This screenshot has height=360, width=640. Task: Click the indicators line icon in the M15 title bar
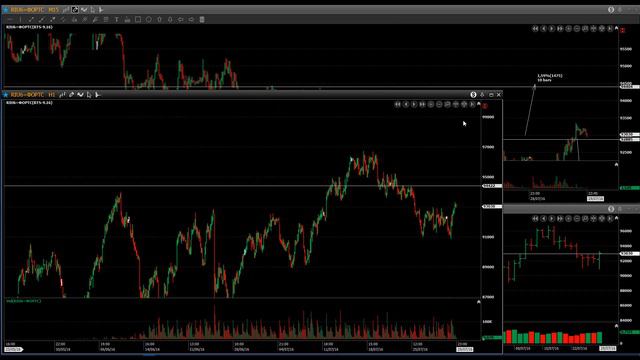point(84,9)
